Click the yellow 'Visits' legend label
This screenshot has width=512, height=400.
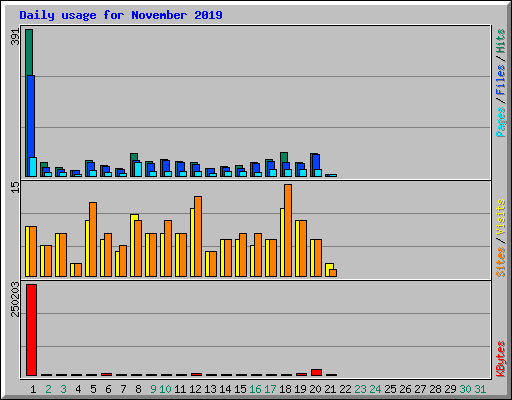pos(501,218)
